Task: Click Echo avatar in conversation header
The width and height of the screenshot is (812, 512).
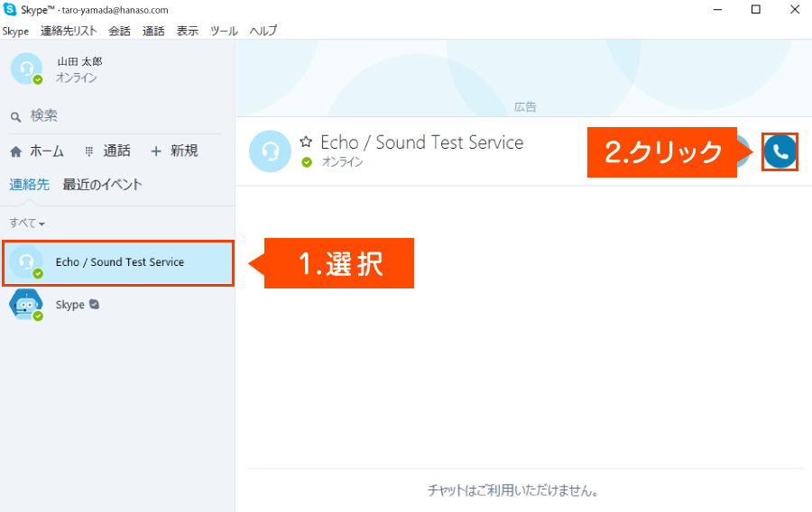Action: (270, 151)
